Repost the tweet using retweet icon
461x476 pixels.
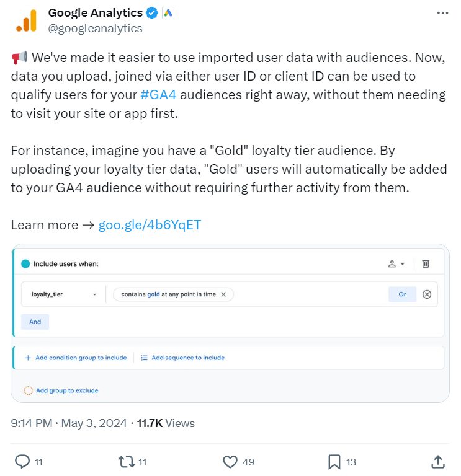[127, 461]
